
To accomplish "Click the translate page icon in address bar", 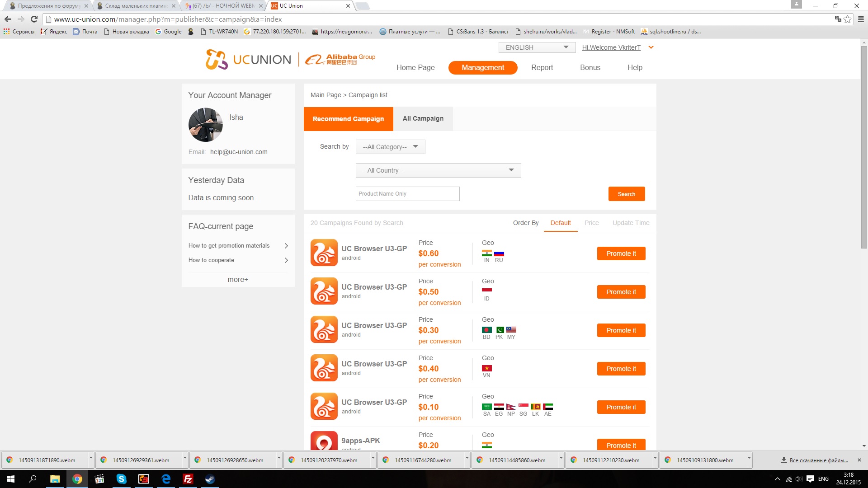I will click(838, 19).
